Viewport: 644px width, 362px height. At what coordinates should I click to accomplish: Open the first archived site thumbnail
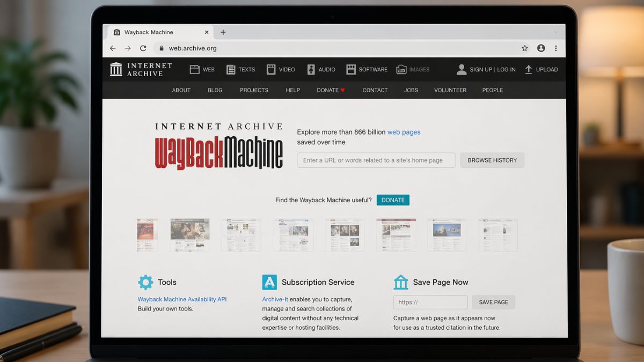coord(148,235)
